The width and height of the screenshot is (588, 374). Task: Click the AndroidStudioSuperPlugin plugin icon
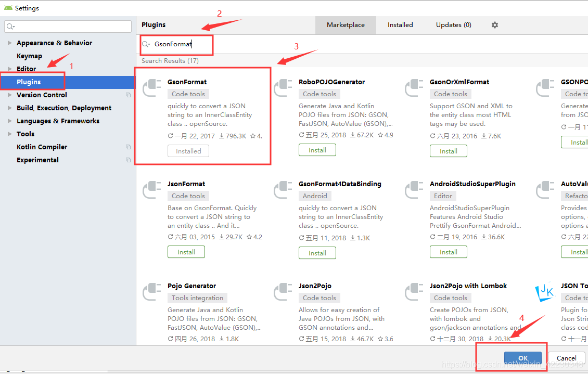click(414, 190)
